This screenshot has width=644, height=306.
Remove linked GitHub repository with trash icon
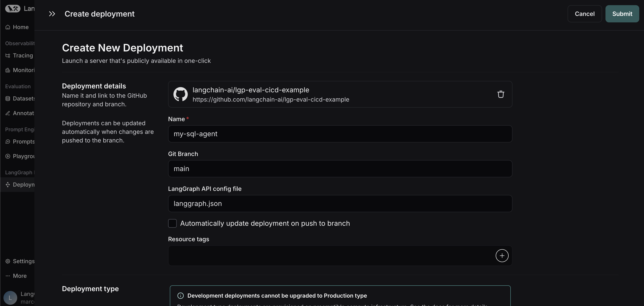[500, 94]
